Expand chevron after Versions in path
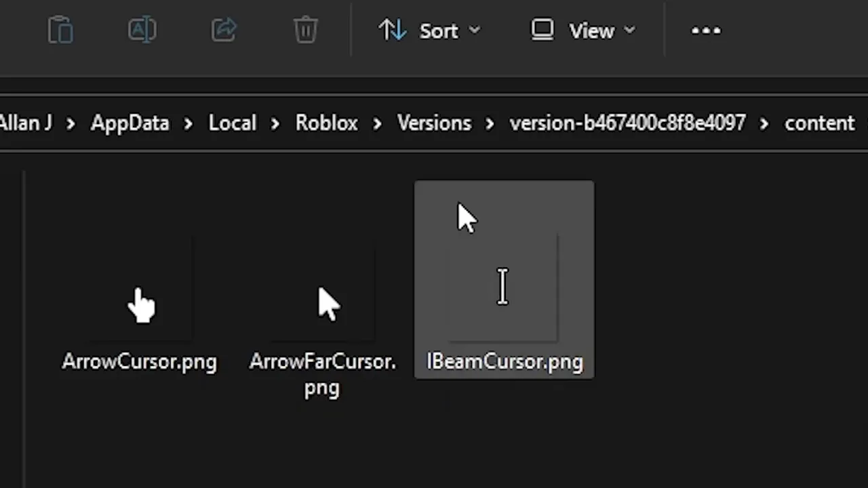This screenshot has width=868, height=488. click(x=490, y=124)
